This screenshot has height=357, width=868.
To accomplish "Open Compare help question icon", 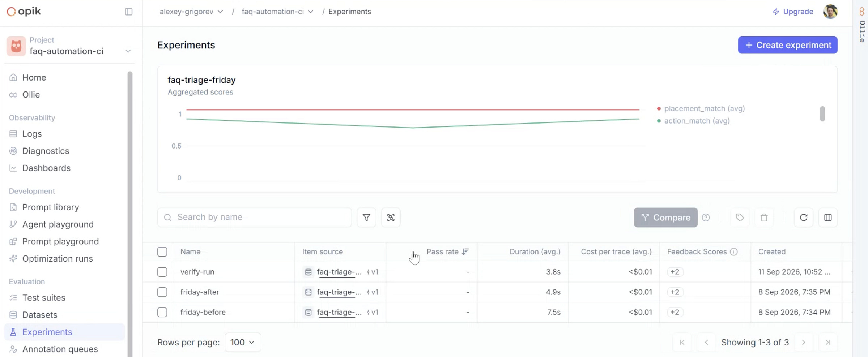I will [706, 218].
